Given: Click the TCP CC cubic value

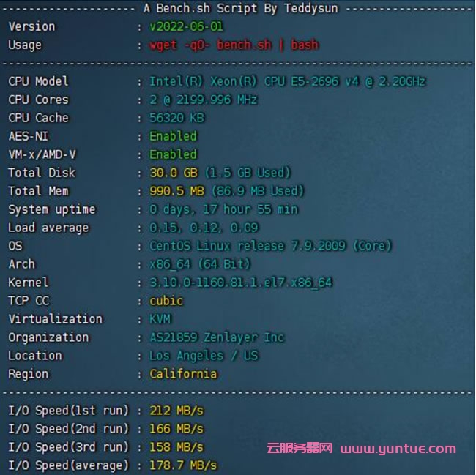Looking at the screenshot, I should point(166,301).
